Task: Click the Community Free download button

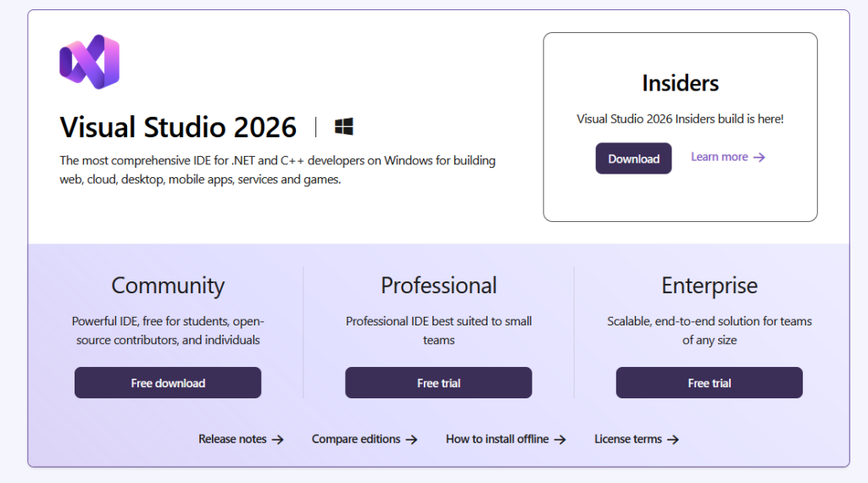Action: [168, 383]
